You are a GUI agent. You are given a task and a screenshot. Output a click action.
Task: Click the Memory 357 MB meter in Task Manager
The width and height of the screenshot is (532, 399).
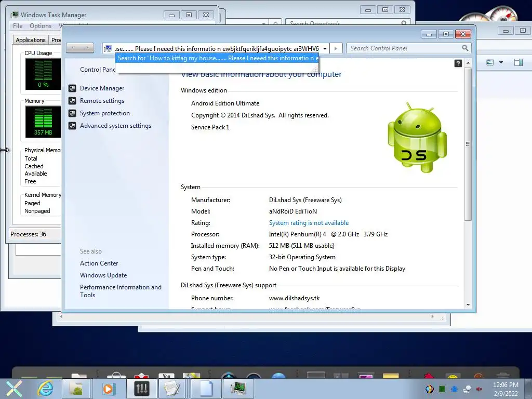[43, 122]
